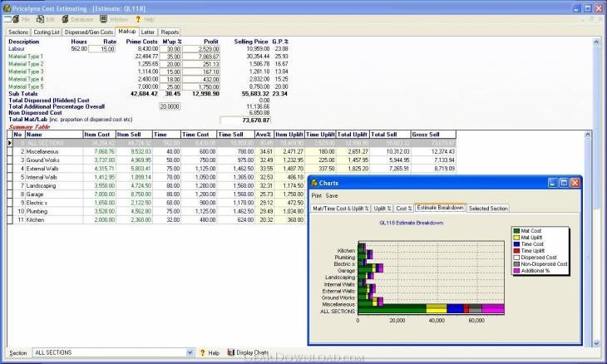Screen dimensions: 607x364
Task: Sort by the Name column header
Action: (54, 135)
